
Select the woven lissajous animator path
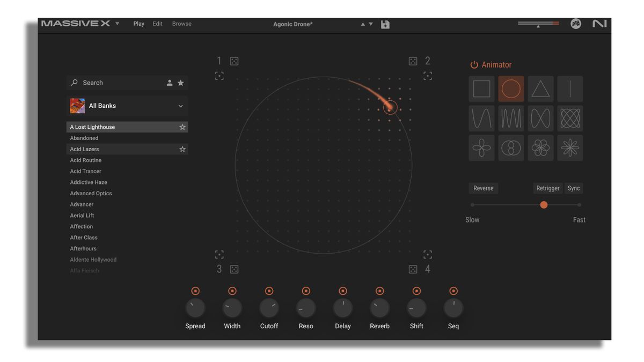(570, 118)
